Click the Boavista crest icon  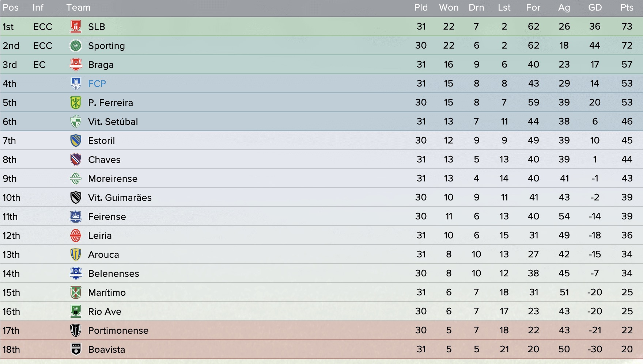[76, 349]
